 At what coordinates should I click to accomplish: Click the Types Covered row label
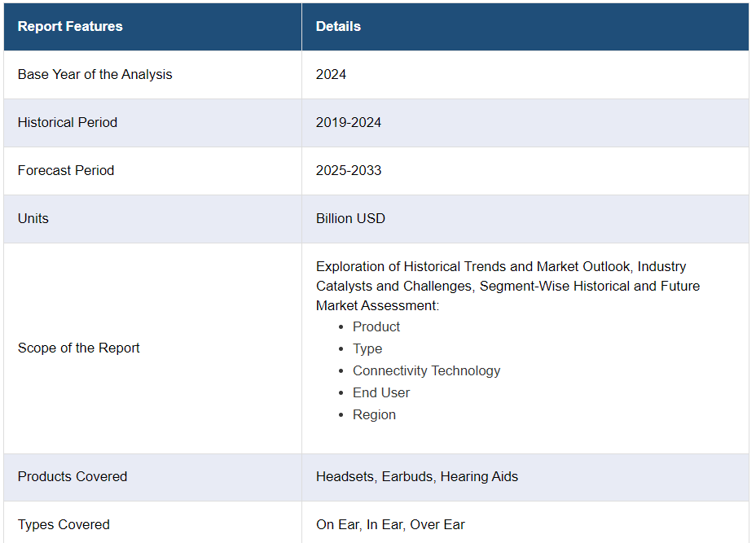pos(64,524)
